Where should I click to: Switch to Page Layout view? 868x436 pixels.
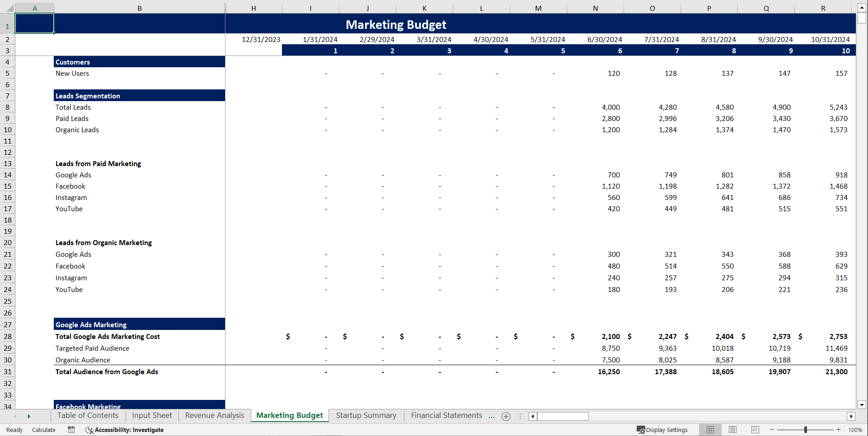point(732,430)
